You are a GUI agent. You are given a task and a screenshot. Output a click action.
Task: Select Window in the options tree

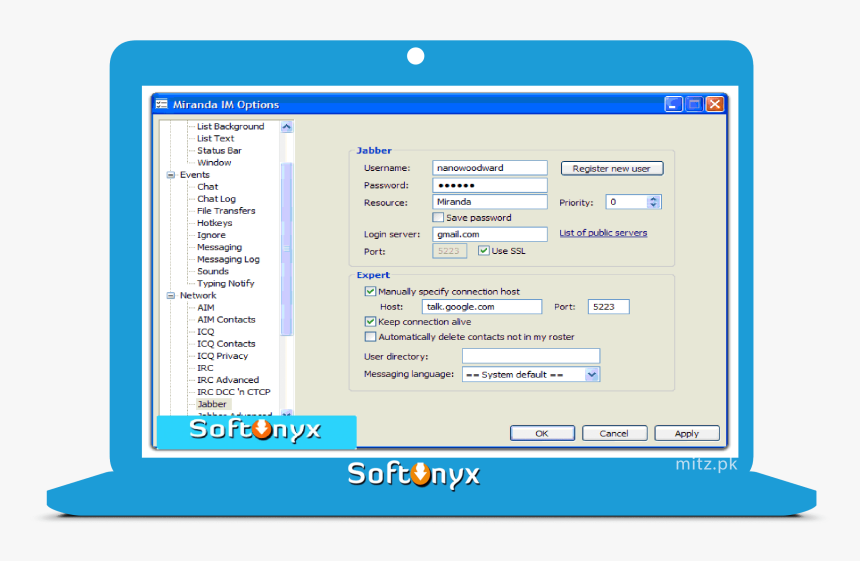(x=214, y=162)
